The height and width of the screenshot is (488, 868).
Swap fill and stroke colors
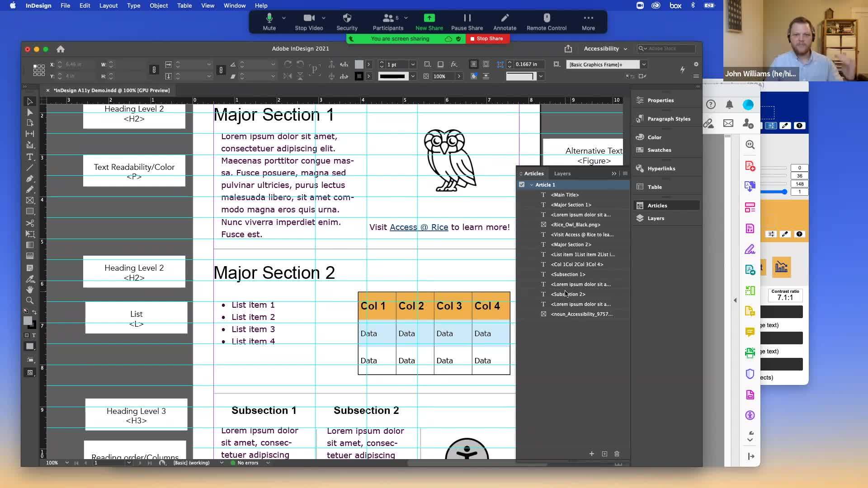34,312
